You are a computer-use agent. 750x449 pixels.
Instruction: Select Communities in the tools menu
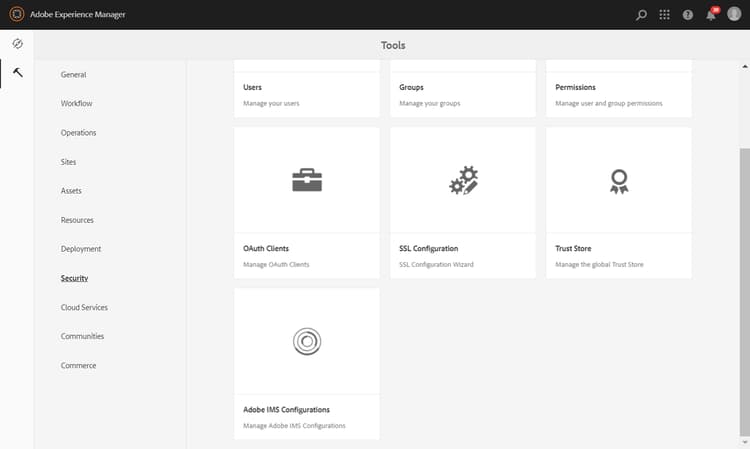pos(82,336)
